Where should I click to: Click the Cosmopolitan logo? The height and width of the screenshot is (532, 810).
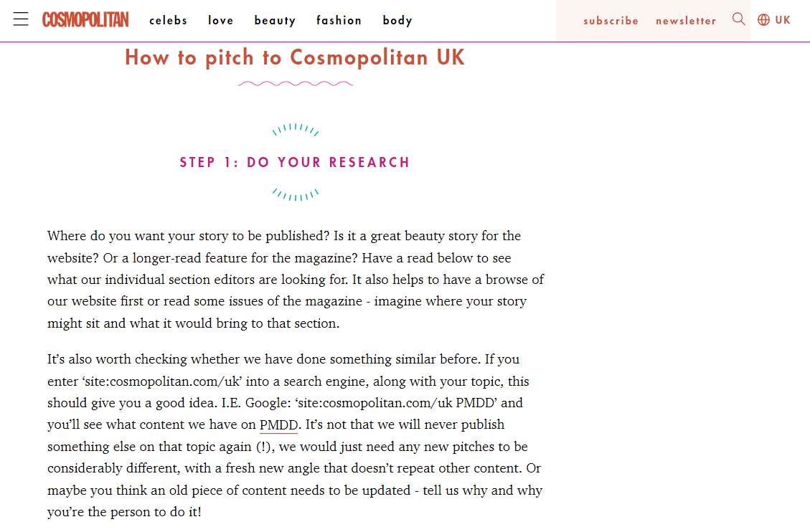pos(85,19)
